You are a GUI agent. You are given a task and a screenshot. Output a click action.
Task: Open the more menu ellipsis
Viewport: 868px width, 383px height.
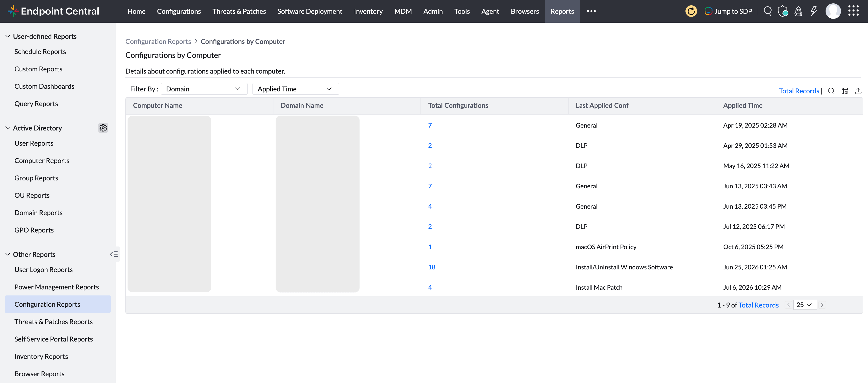click(591, 11)
